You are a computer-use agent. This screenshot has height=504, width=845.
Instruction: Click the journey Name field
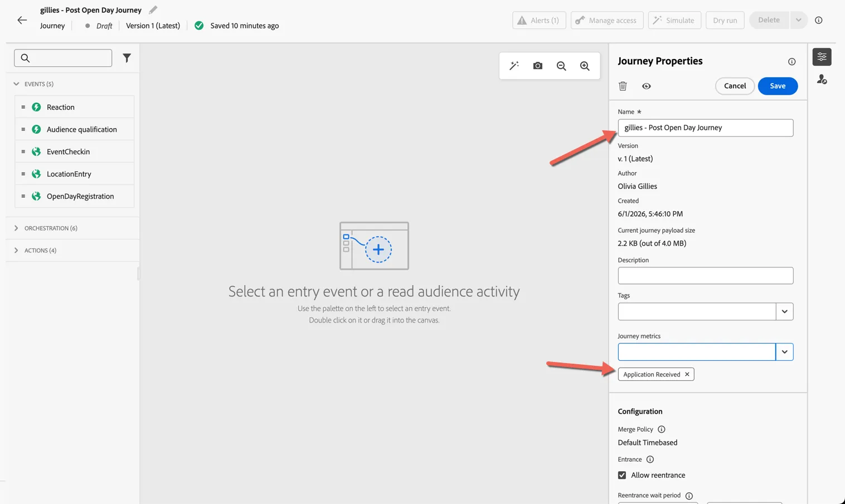point(705,128)
